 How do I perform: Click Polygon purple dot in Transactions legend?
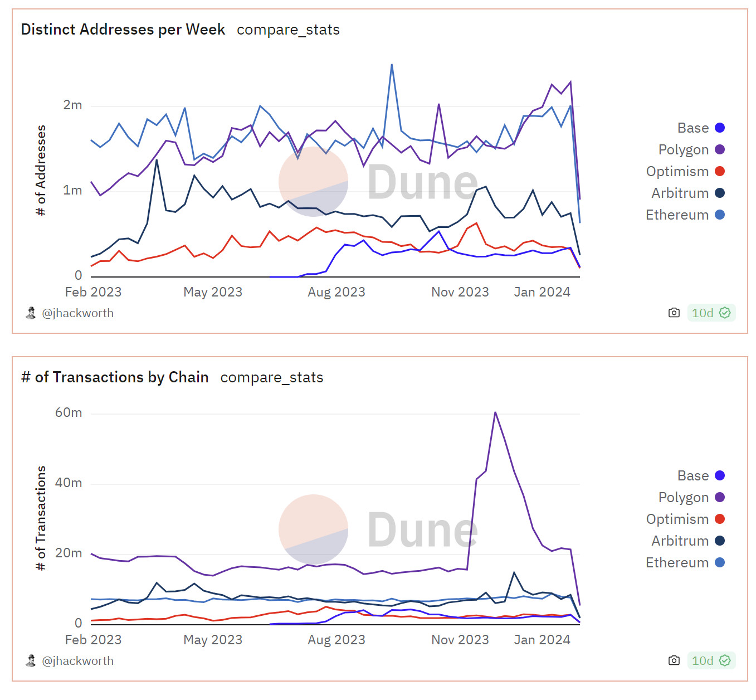coord(720,498)
